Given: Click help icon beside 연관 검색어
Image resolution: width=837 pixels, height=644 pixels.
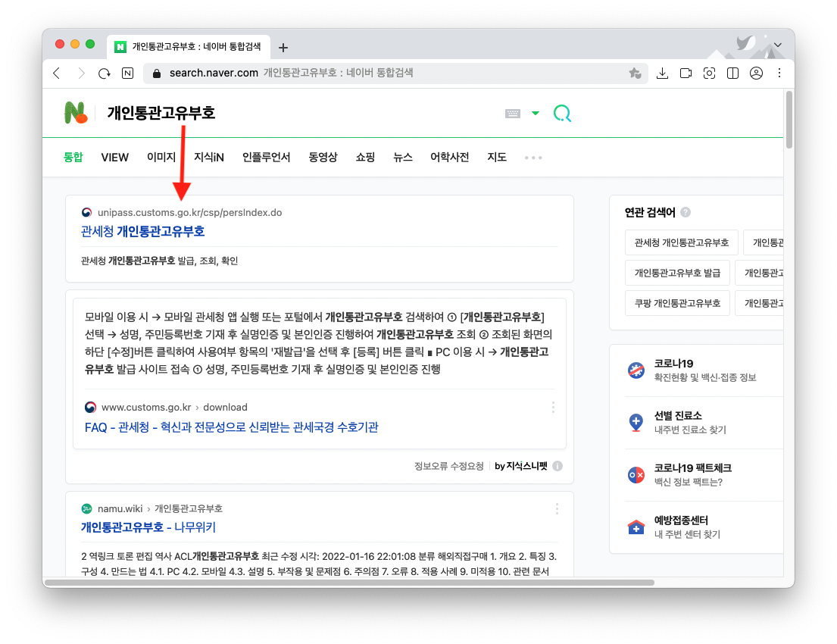Looking at the screenshot, I should 686,213.
